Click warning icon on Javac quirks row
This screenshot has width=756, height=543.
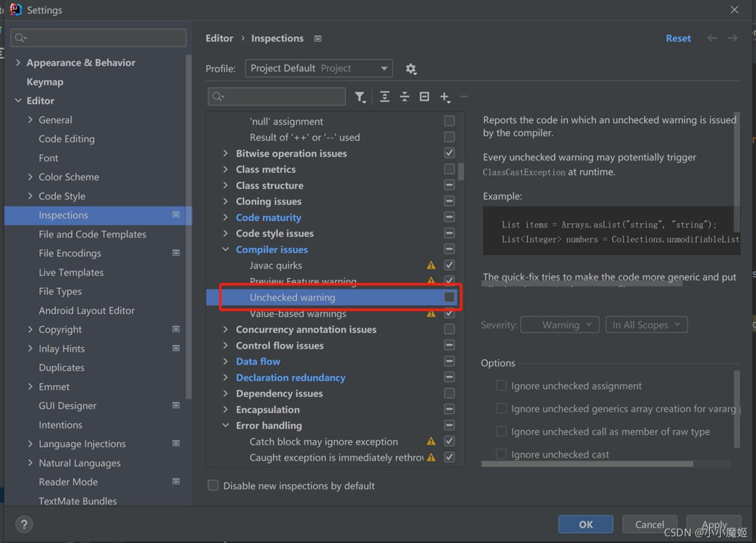click(431, 265)
